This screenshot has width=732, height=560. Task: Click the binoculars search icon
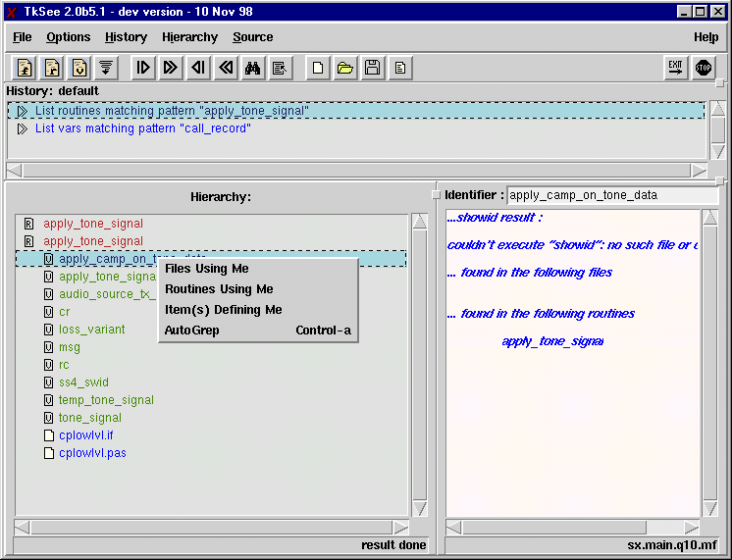pyautogui.click(x=252, y=68)
